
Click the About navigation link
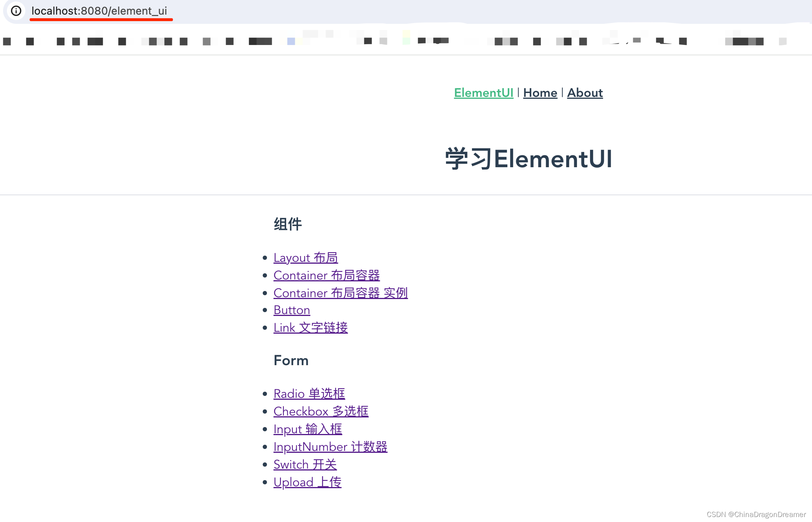585,92
